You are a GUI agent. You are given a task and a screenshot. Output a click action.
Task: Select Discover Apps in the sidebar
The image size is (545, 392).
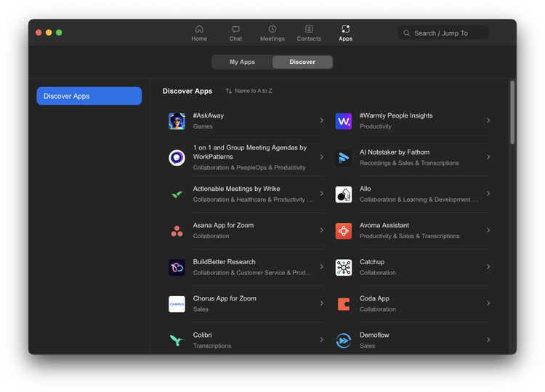tap(89, 96)
